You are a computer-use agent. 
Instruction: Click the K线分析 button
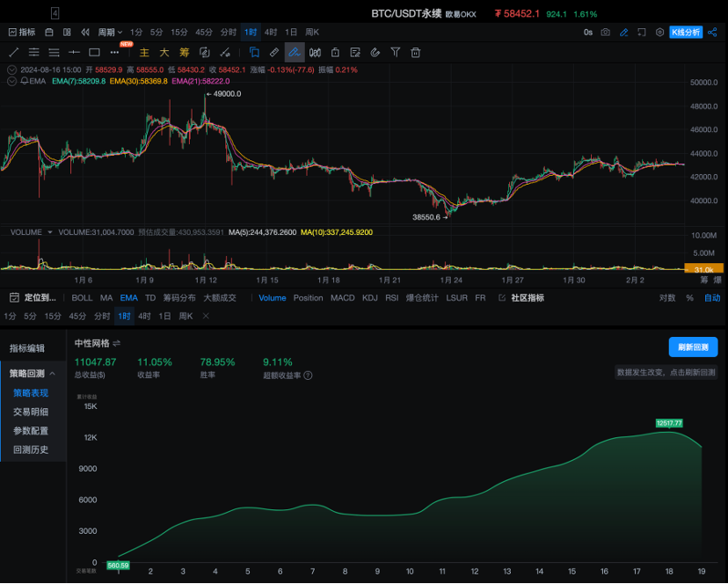pyautogui.click(x=686, y=33)
